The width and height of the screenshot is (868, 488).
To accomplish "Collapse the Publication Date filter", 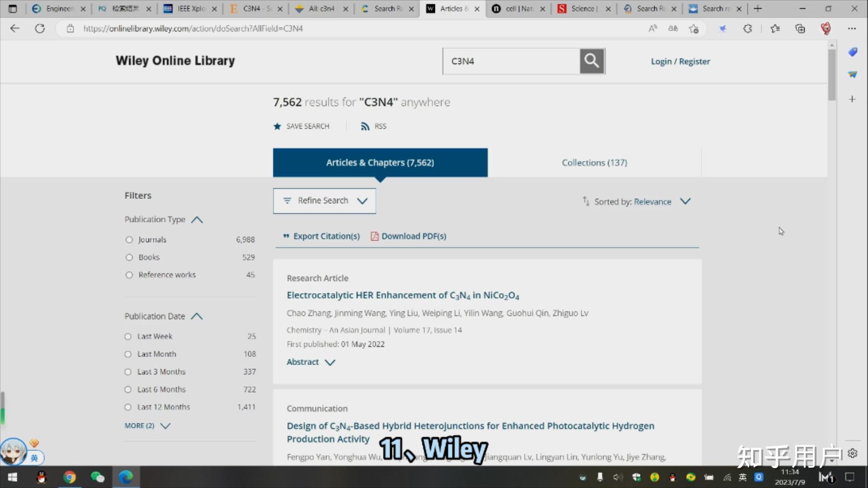I will tap(197, 316).
